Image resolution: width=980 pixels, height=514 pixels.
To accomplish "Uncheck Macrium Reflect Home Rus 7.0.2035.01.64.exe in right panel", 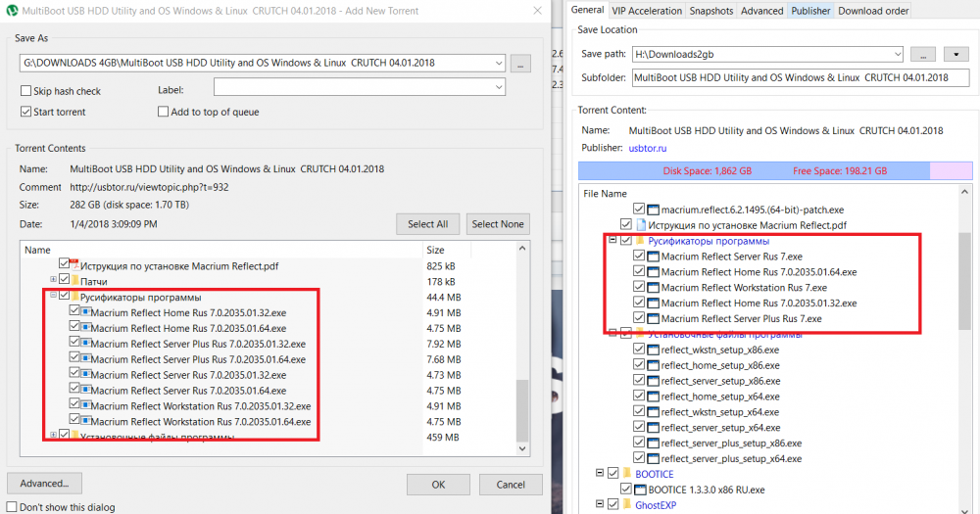I will click(x=639, y=271).
